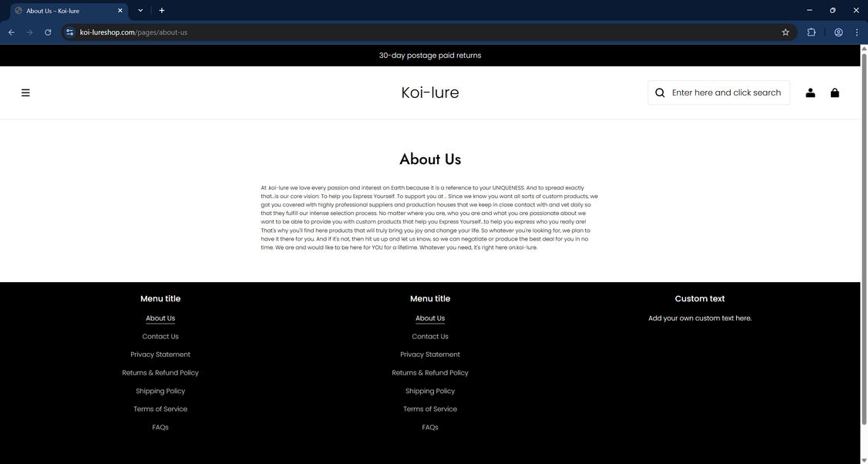The height and width of the screenshot is (464, 868).
Task: Open Contact Us in the first footer menu
Action: coord(160,337)
